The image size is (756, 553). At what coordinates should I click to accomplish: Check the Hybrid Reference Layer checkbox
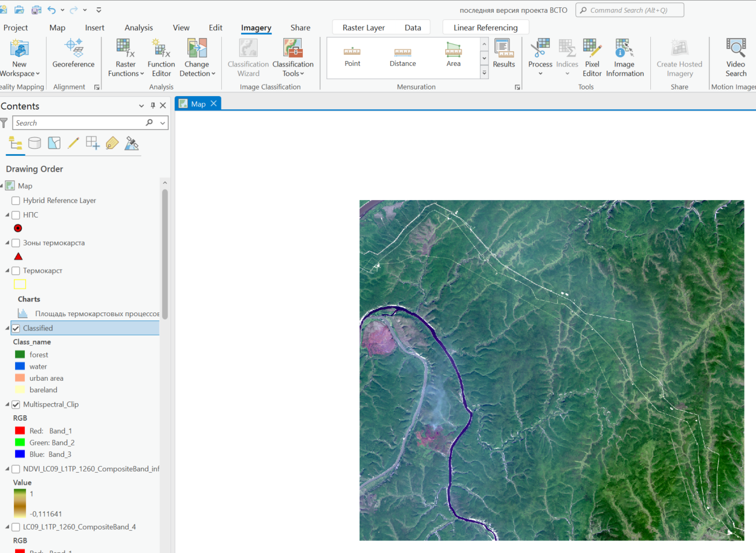click(x=15, y=200)
